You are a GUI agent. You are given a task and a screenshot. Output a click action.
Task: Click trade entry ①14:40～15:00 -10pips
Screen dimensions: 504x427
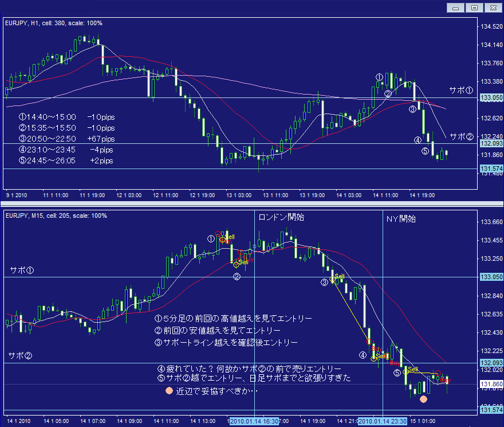tap(67, 117)
